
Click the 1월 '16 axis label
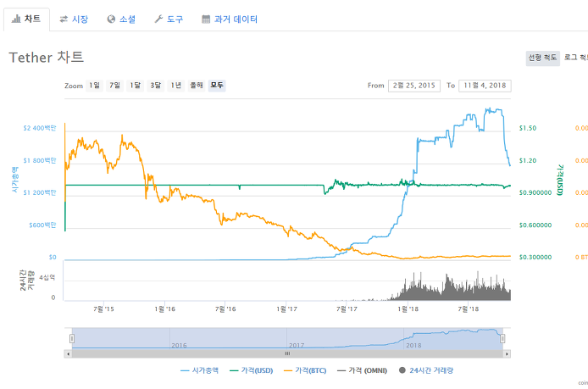pyautogui.click(x=164, y=309)
